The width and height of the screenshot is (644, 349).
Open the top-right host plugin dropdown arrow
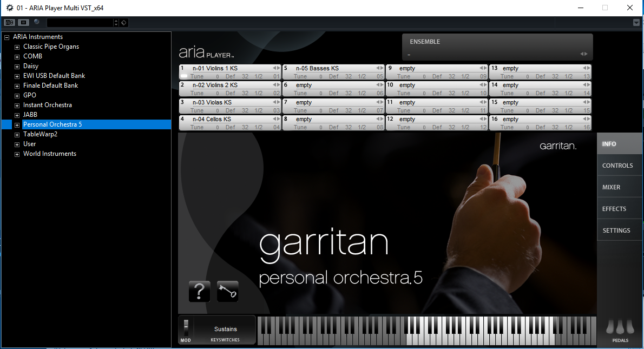[636, 23]
